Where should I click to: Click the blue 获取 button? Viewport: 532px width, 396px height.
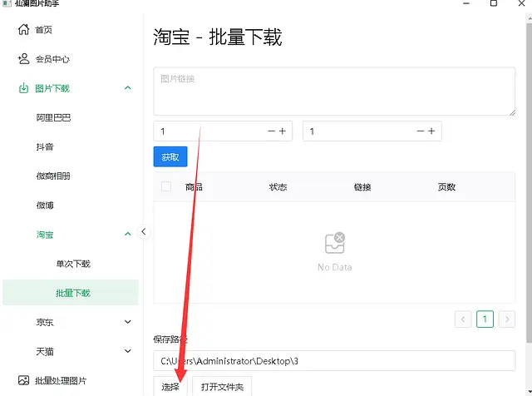(170, 156)
